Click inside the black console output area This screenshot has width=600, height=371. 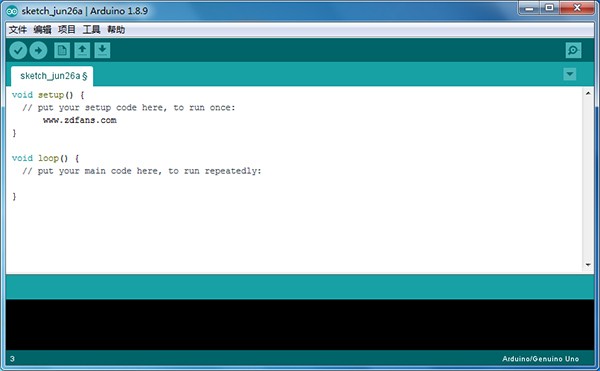click(300, 325)
